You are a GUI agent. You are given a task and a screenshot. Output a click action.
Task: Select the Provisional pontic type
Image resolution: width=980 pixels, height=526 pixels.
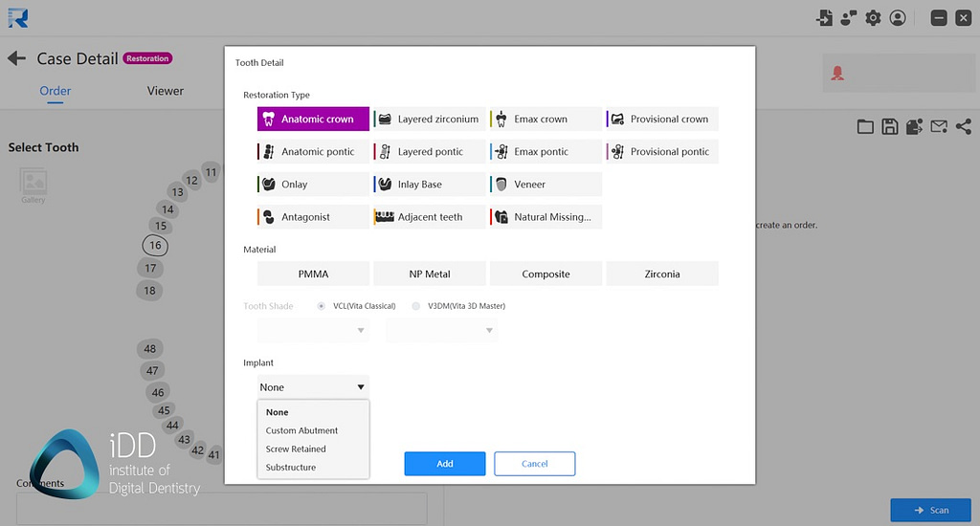pos(661,152)
